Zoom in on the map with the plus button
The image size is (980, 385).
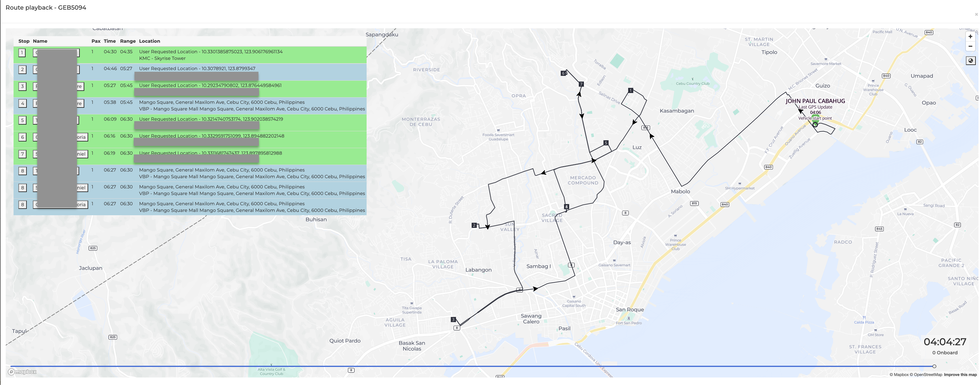pos(970,36)
